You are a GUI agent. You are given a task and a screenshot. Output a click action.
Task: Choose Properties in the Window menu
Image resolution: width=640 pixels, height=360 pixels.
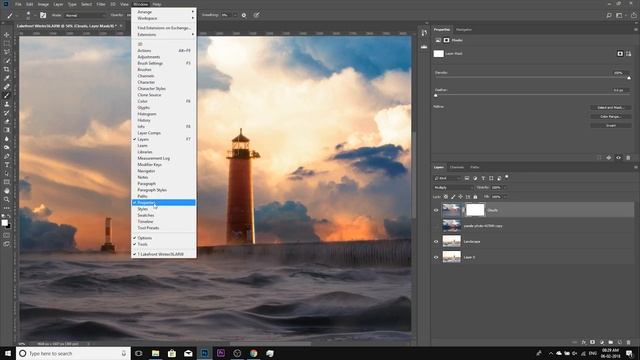[164, 202]
